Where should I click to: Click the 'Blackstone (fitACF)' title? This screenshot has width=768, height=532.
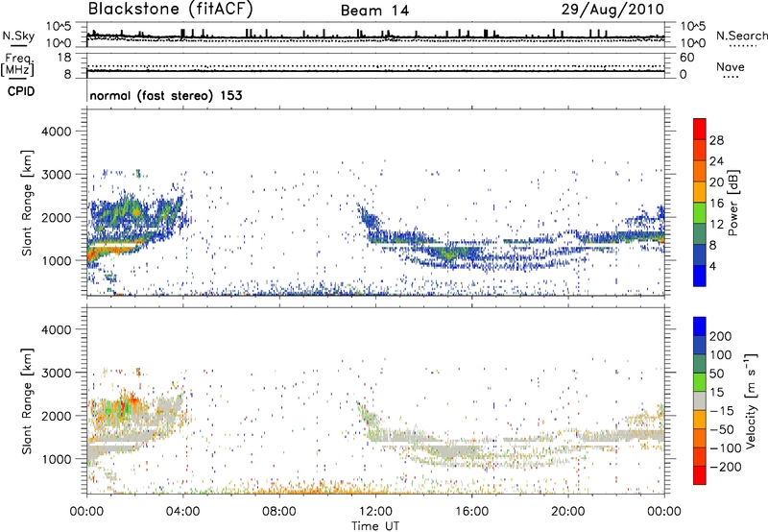tap(171, 9)
